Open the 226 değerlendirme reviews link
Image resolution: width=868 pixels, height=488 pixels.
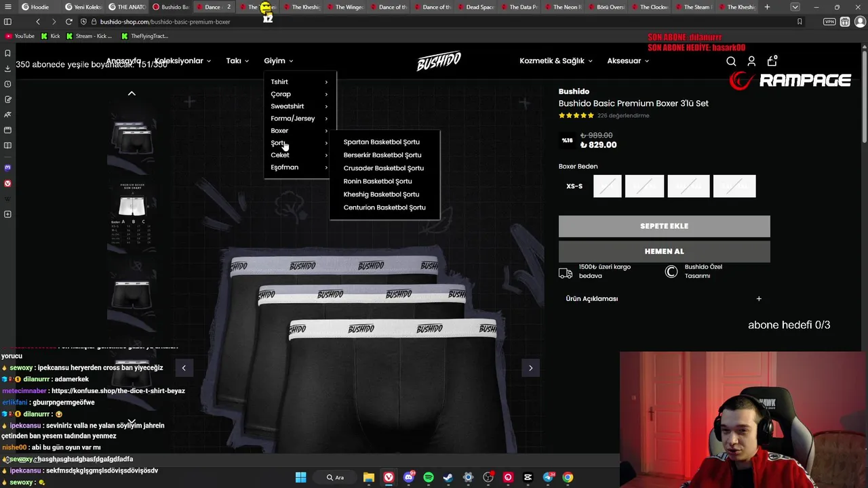click(623, 116)
